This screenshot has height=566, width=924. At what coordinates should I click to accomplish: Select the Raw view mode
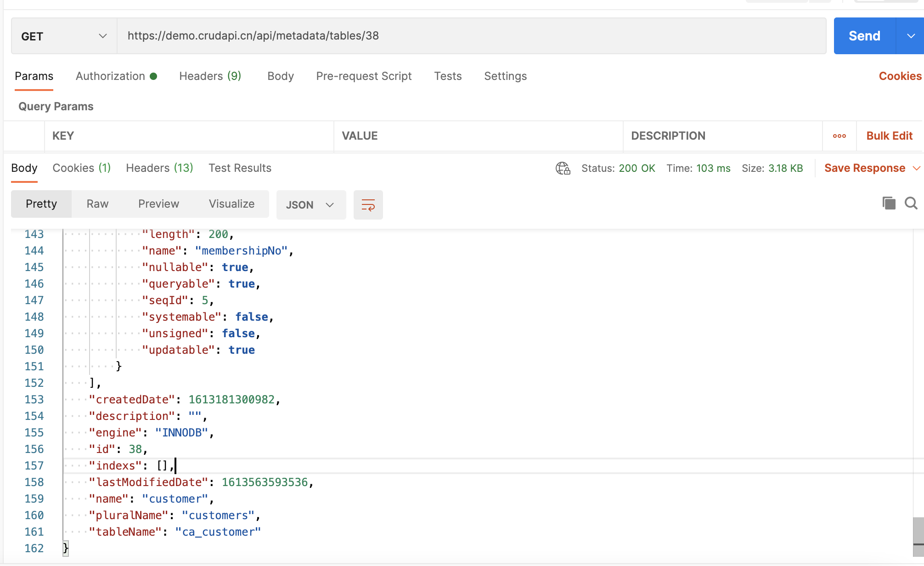tap(97, 204)
